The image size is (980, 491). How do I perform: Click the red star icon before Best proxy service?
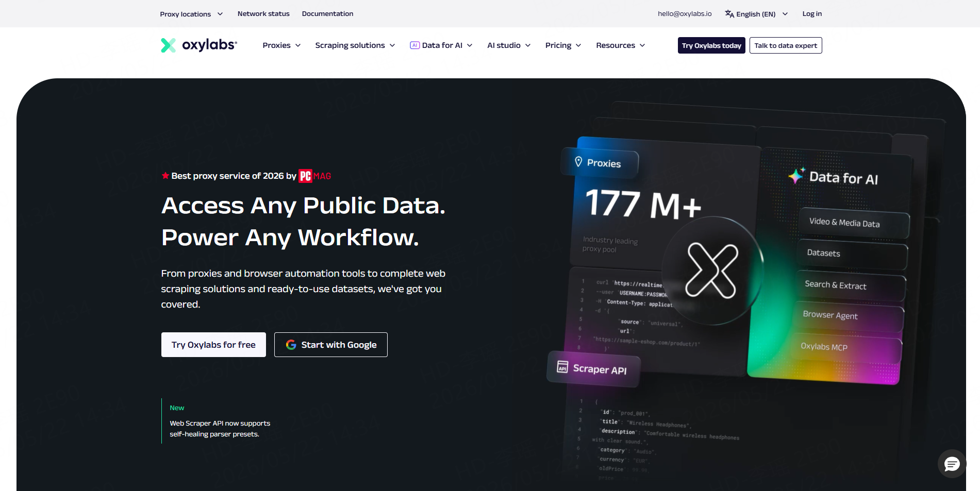pos(165,176)
